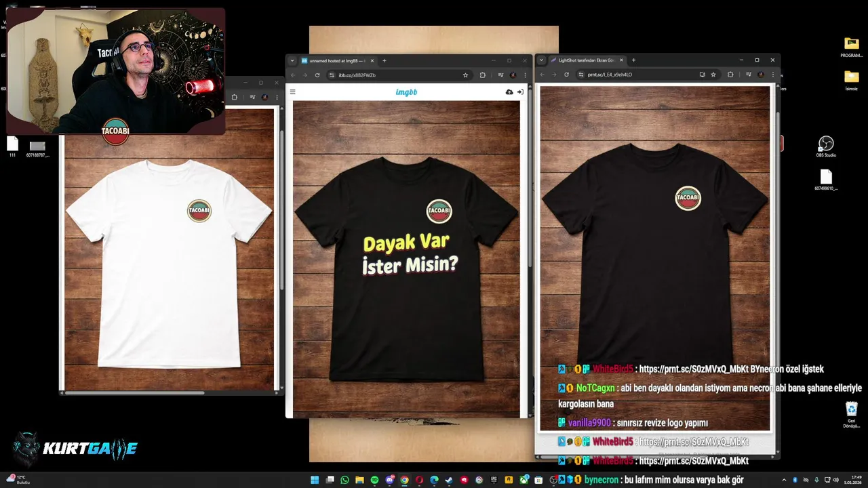Screen dimensions: 868x488
Task: Open Spotify from the taskbar
Action: click(374, 480)
